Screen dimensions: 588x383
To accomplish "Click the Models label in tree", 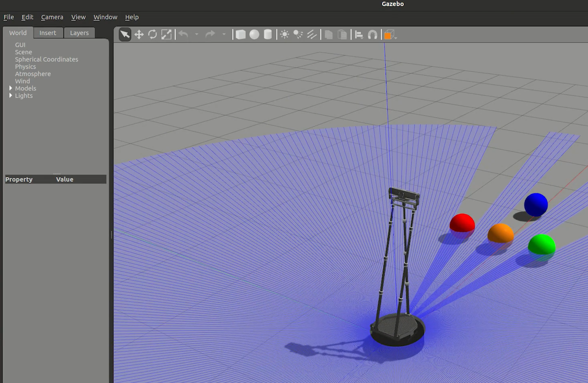I will coord(26,88).
